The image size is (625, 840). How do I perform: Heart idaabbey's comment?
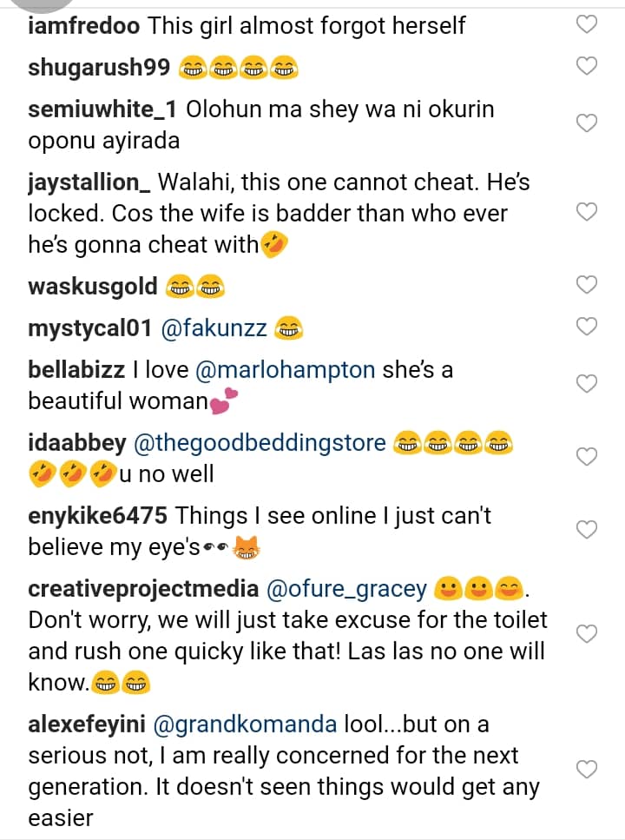(x=588, y=457)
